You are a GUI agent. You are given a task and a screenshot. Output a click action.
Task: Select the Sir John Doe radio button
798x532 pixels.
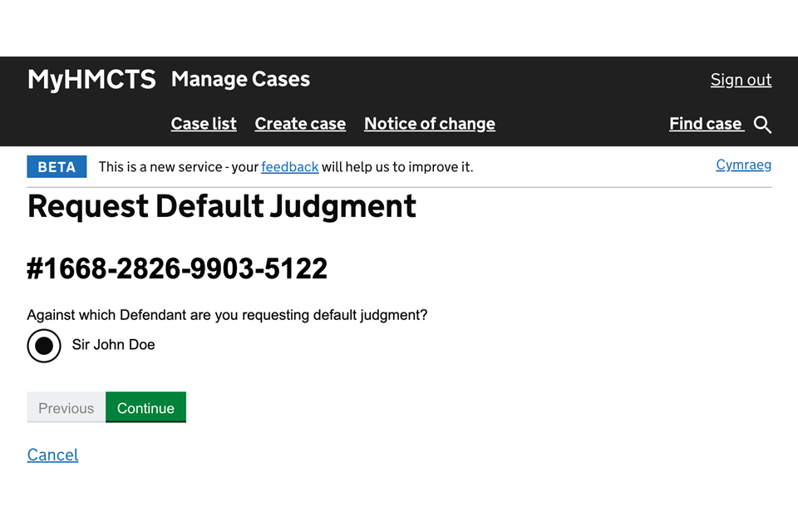(x=44, y=345)
